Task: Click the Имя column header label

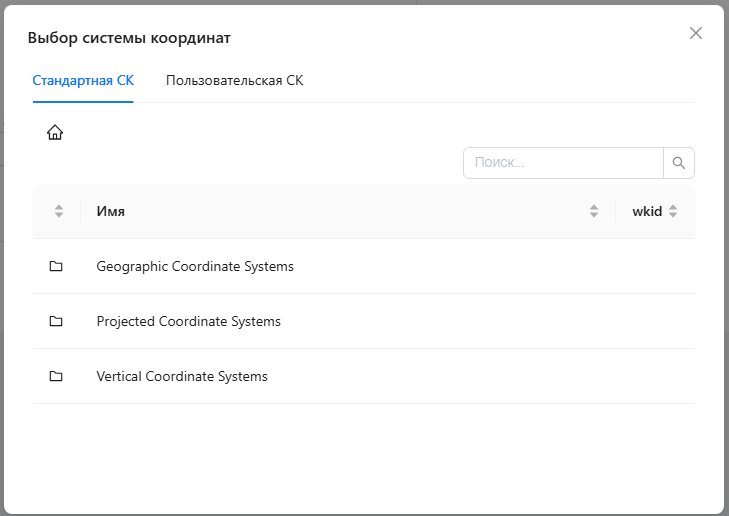Action: (x=110, y=211)
